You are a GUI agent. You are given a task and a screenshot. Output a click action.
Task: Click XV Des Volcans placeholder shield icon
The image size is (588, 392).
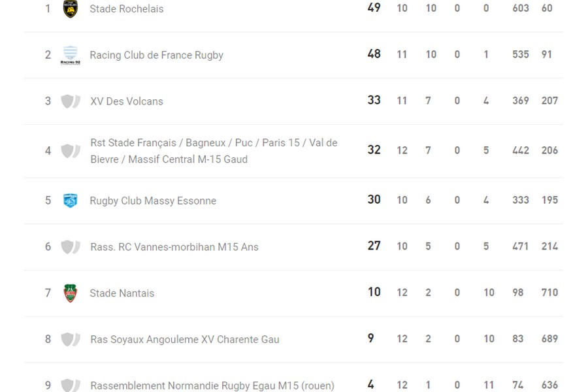click(x=70, y=101)
